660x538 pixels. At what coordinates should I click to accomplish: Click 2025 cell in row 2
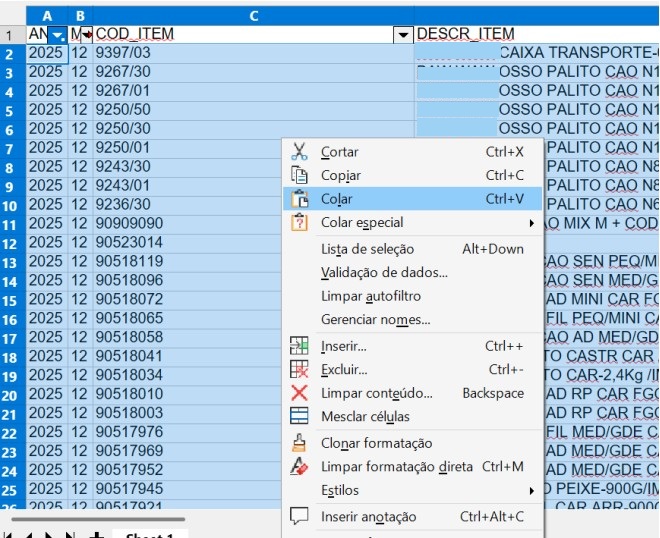tap(47, 53)
